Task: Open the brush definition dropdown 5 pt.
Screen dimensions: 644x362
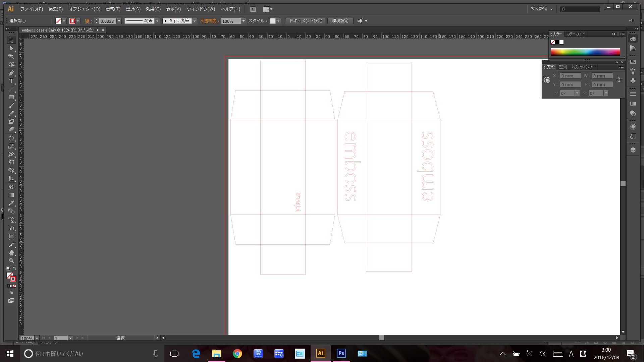Action: [x=194, y=21]
